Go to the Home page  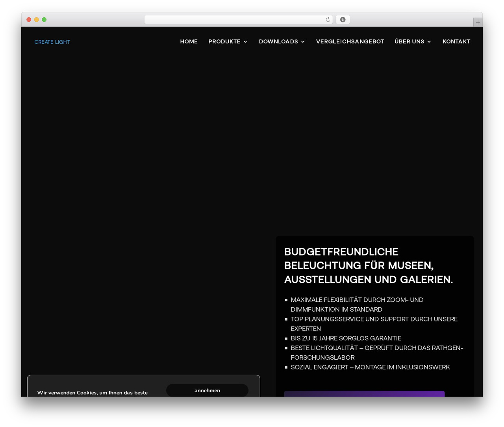coord(189,41)
